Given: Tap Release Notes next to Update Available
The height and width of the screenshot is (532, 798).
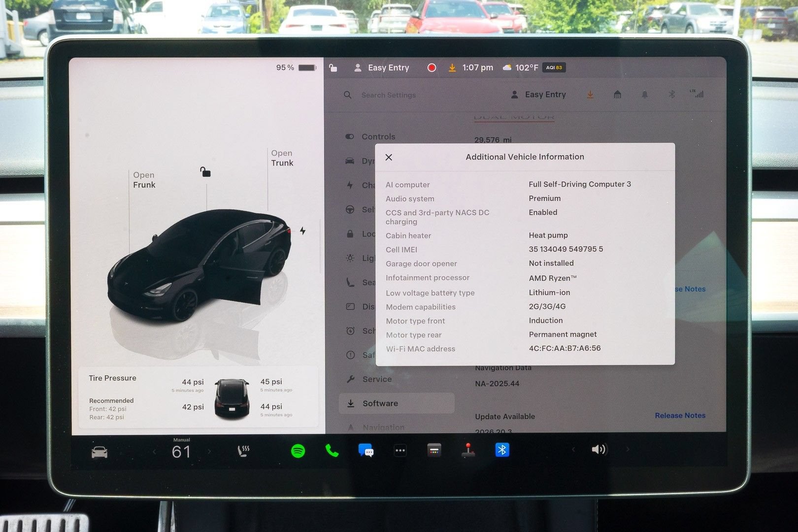Looking at the screenshot, I should [680, 416].
